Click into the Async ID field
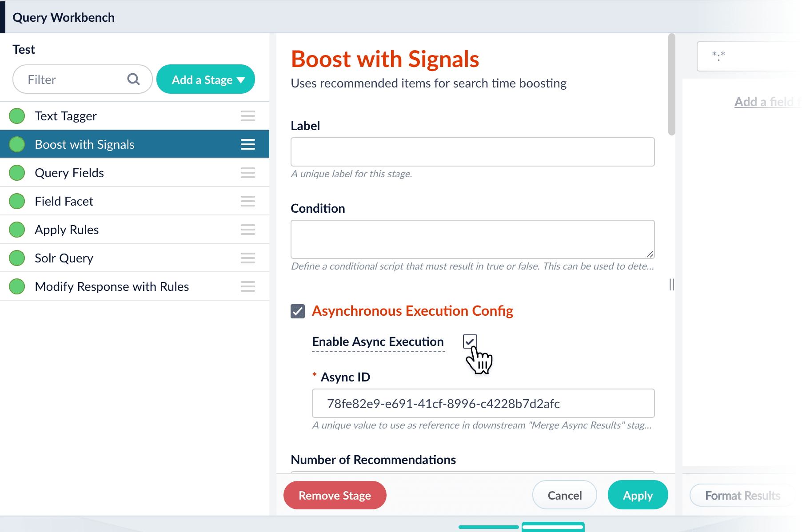Screen dimensions: 802x532 click(x=483, y=403)
